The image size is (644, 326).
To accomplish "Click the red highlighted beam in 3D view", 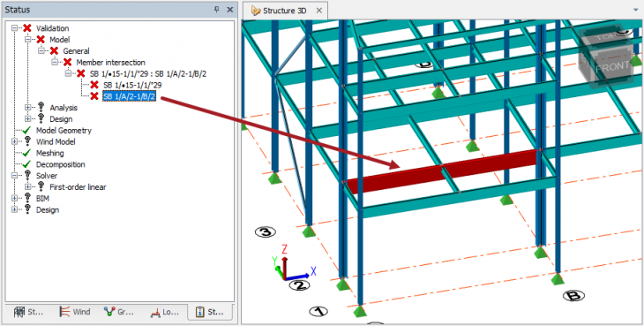I will pos(442,171).
